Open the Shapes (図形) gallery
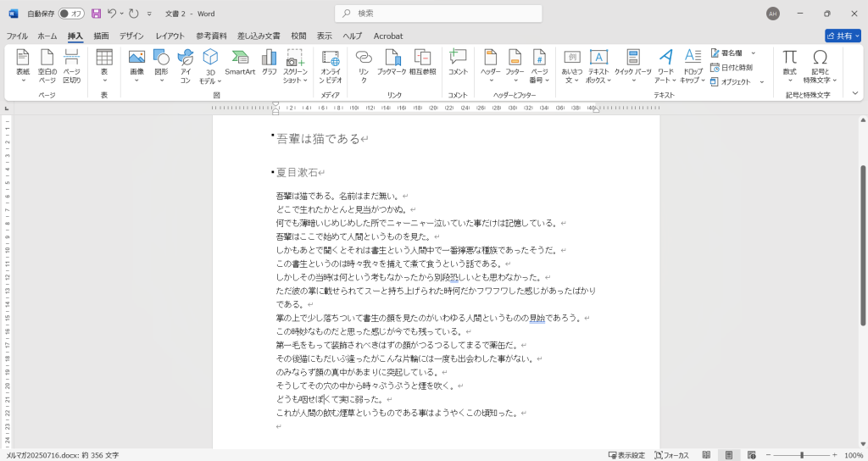Image resolution: width=868 pixels, height=461 pixels. tap(161, 66)
